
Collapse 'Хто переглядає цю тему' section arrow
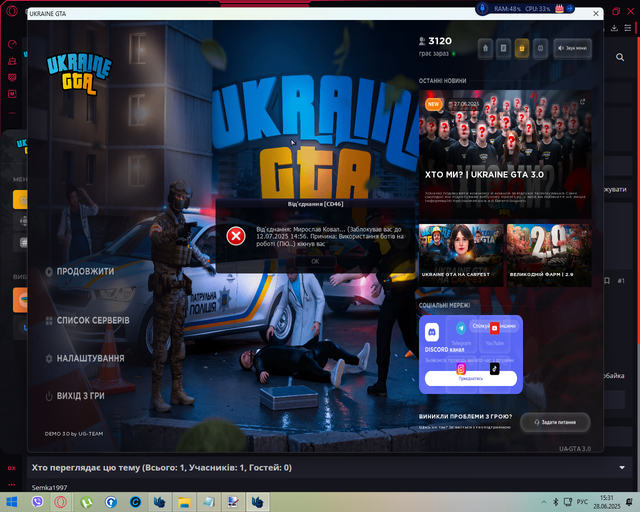(622, 467)
